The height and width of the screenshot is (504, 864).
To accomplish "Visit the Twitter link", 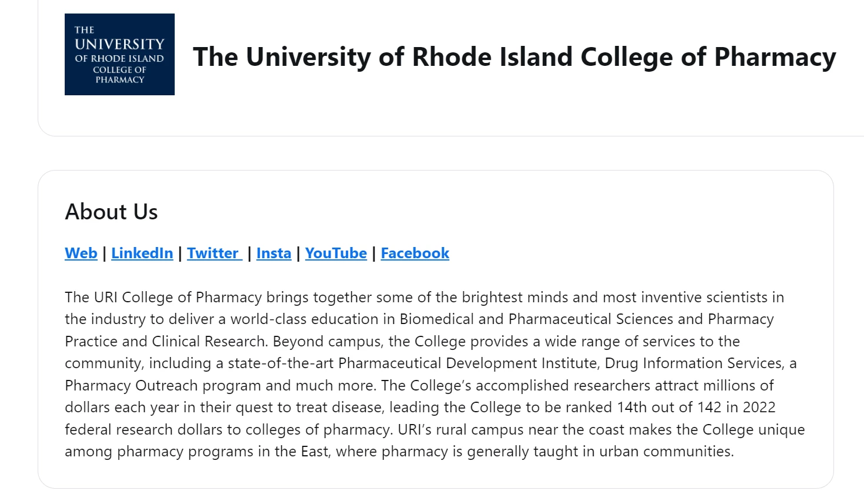I will [215, 253].
